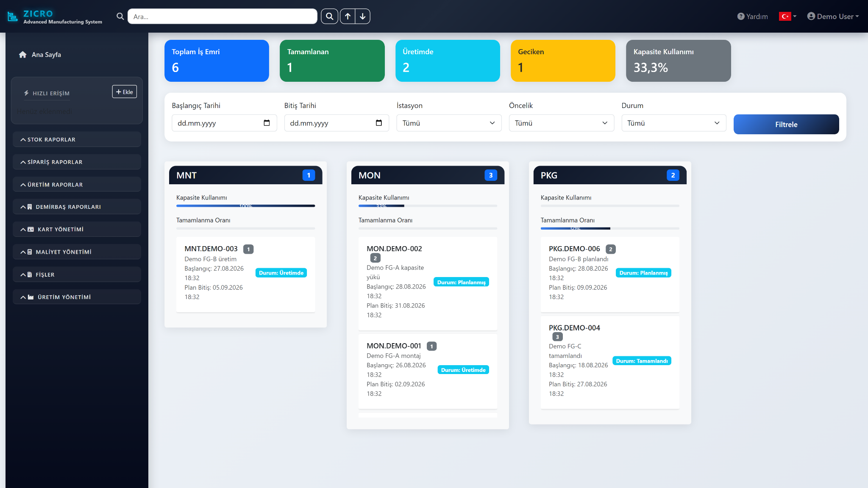Expand the Üretim Yönetimi sidebar menu
Image resolution: width=868 pixels, height=488 pixels.
tap(77, 297)
